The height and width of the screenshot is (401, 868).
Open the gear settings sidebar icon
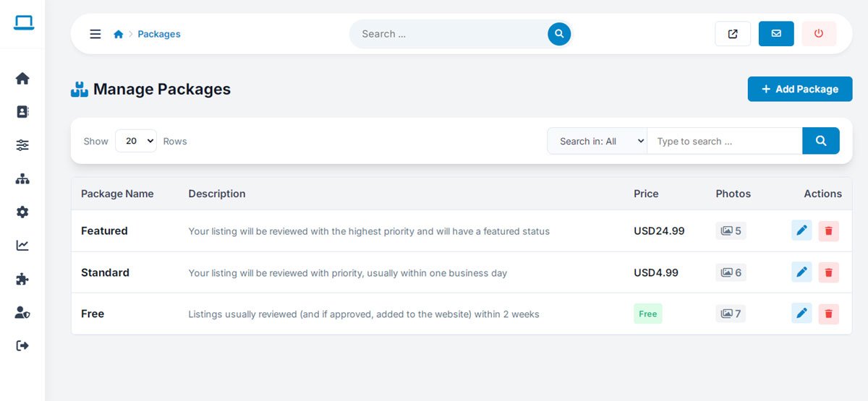22,212
